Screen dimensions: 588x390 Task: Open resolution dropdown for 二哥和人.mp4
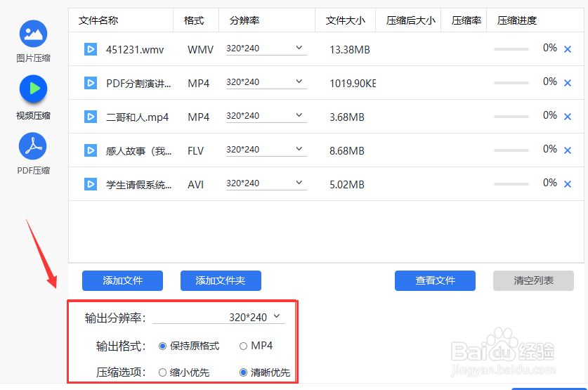pyautogui.click(x=266, y=116)
